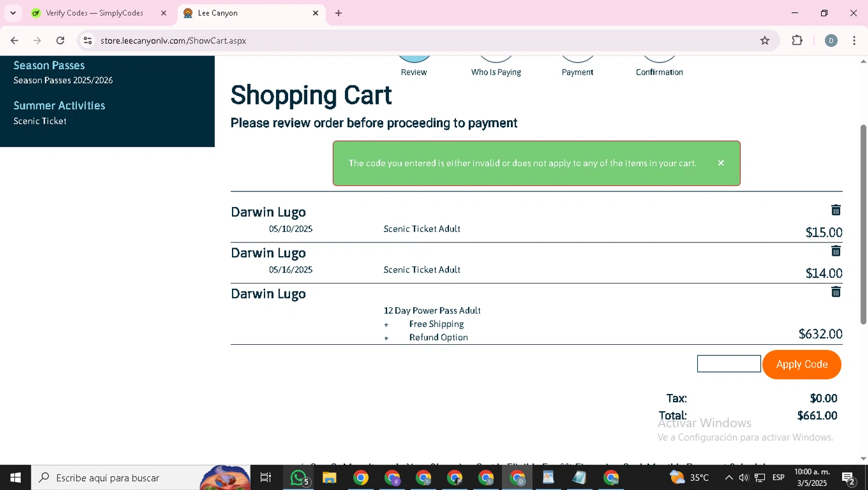Click the scrollbar up arrow

point(863,61)
